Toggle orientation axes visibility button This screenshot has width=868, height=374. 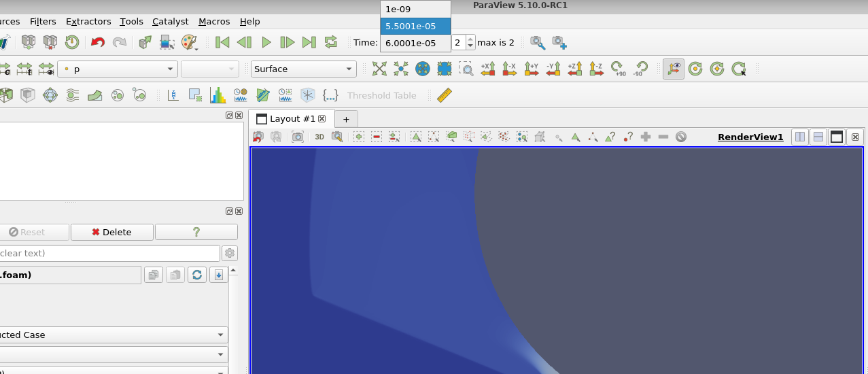(x=674, y=69)
